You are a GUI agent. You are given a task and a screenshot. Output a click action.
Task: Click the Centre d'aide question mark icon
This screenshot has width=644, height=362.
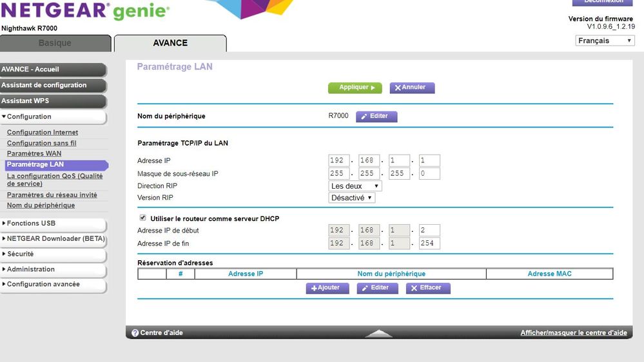pos(135,333)
